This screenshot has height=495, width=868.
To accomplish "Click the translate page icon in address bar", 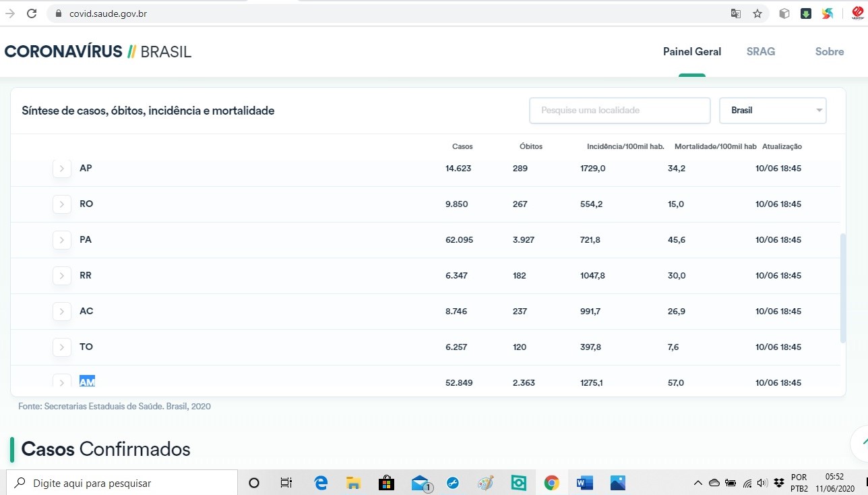I will (x=736, y=13).
